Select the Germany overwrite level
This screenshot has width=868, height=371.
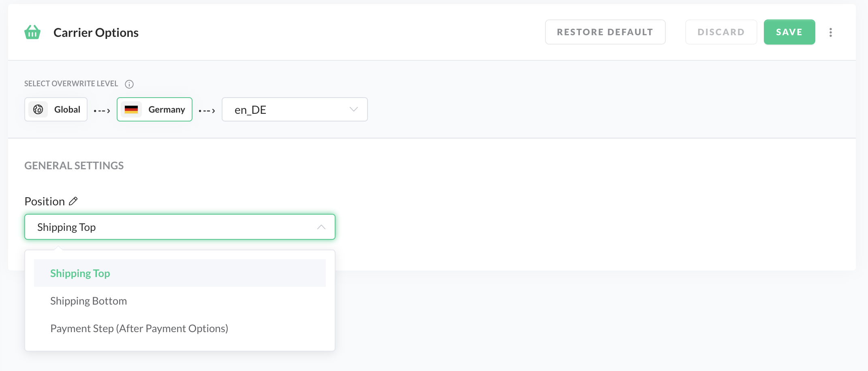[154, 109]
